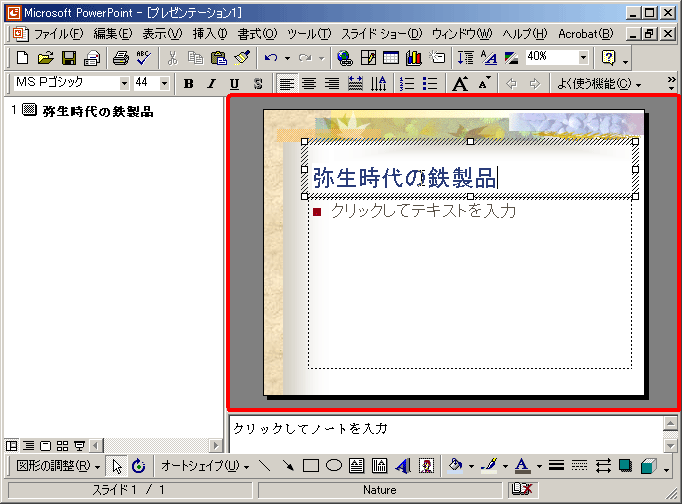
Task: Apply free rotate tool in drawing toolbar
Action: click(x=139, y=466)
